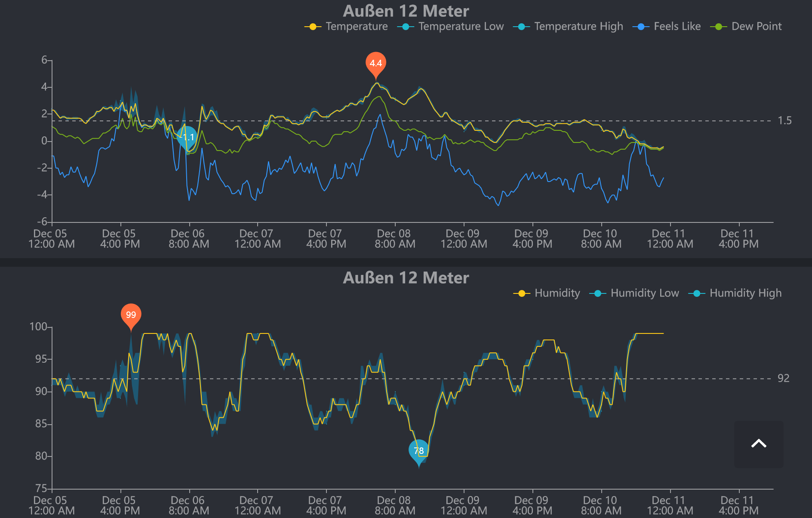This screenshot has height=518, width=812.
Task: Toggle the yellow Humidity legend entry
Action: pyautogui.click(x=547, y=293)
